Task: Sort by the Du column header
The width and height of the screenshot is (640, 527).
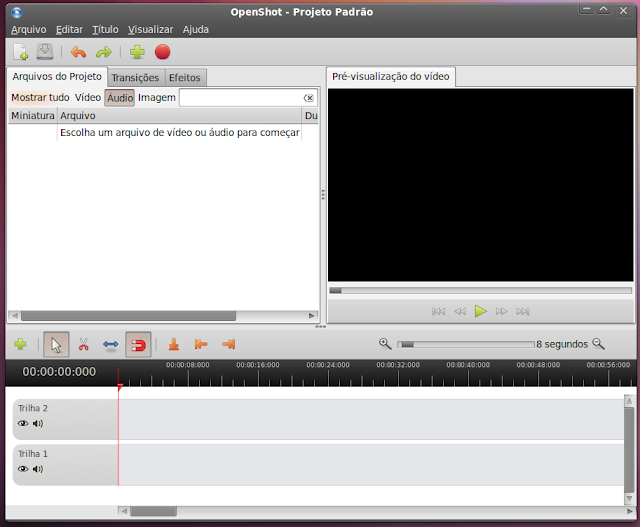Action: 311,116
